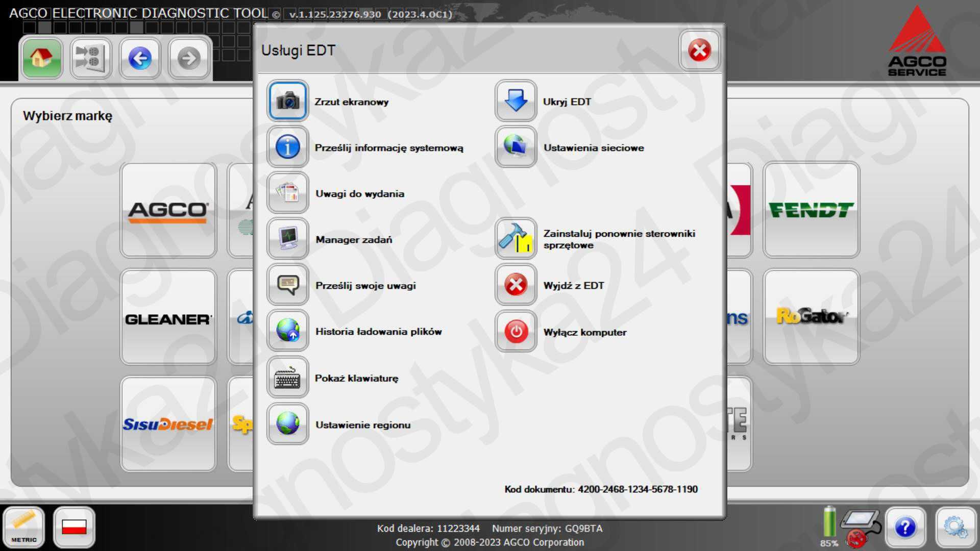Click the Zrzut ekranowy screenshot icon

point(287,101)
